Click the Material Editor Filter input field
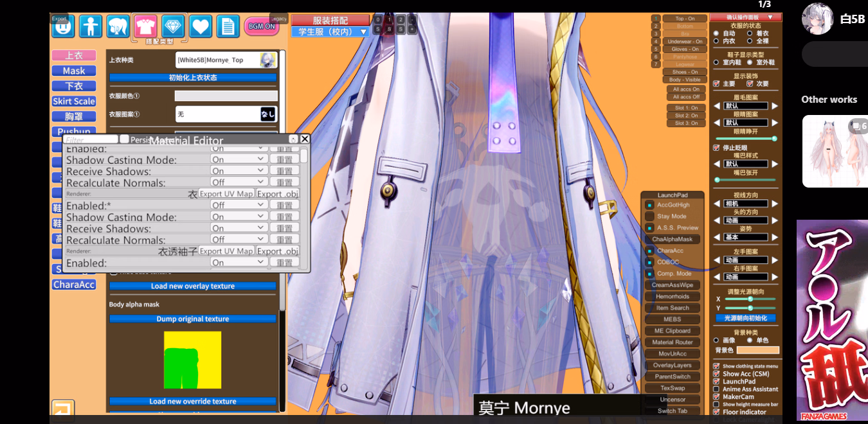Image resolution: width=868 pixels, height=424 pixels. tap(91, 139)
